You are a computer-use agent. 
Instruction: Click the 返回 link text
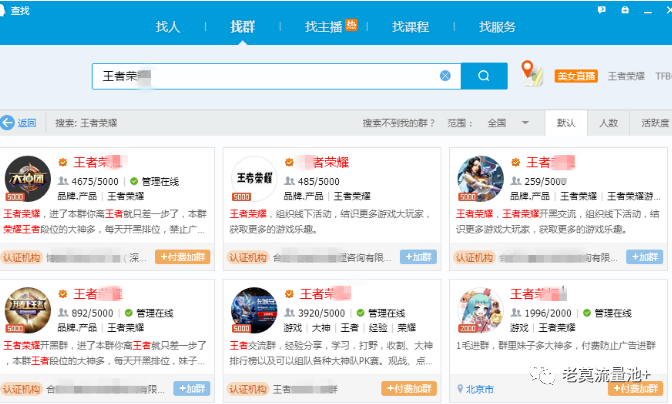pyautogui.click(x=27, y=123)
